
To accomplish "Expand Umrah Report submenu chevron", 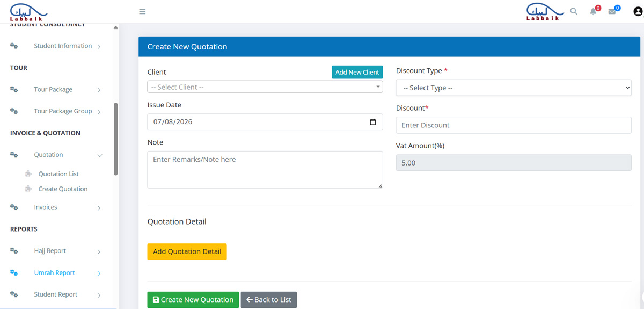I will [x=99, y=274].
